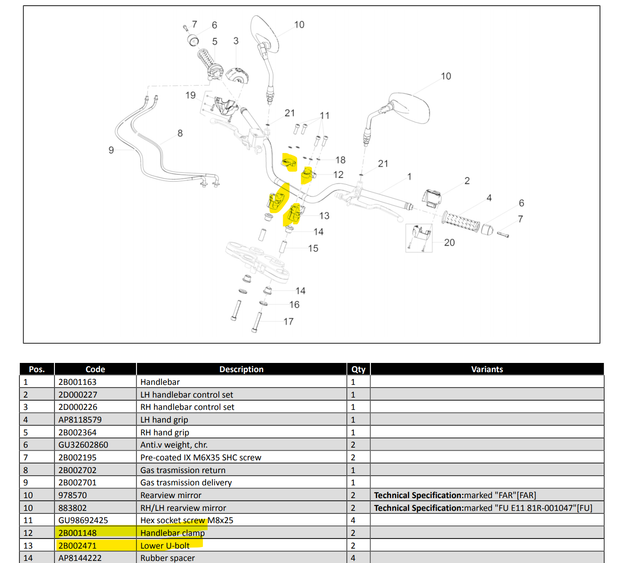Click highlighted code 2B001148
The width and height of the screenshot is (640, 563).
click(x=77, y=533)
